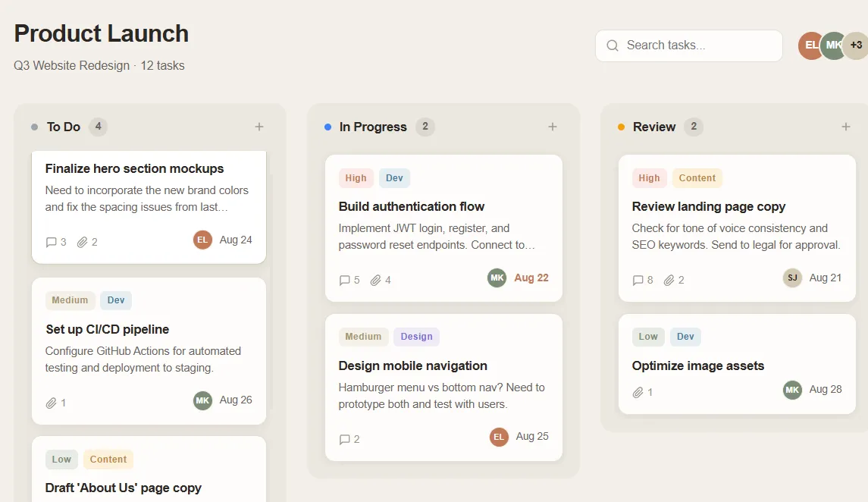Click MK avatar on Build authentication flow card
This screenshot has width=868, height=502.
pyautogui.click(x=497, y=278)
